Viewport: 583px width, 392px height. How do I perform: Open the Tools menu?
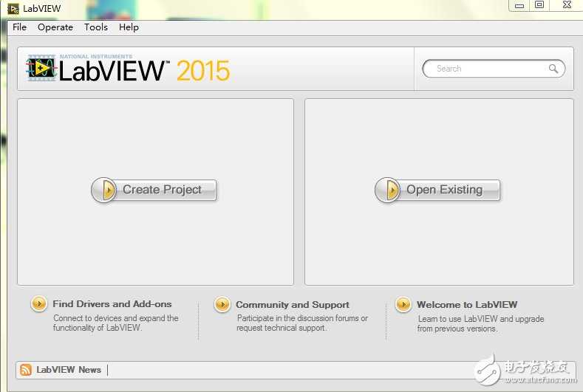pos(96,27)
